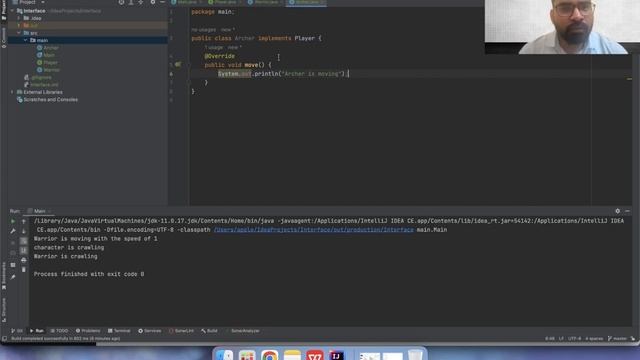Open the Bookmarks sidebar tab
The height and width of the screenshot is (360, 640).
[x=4, y=277]
